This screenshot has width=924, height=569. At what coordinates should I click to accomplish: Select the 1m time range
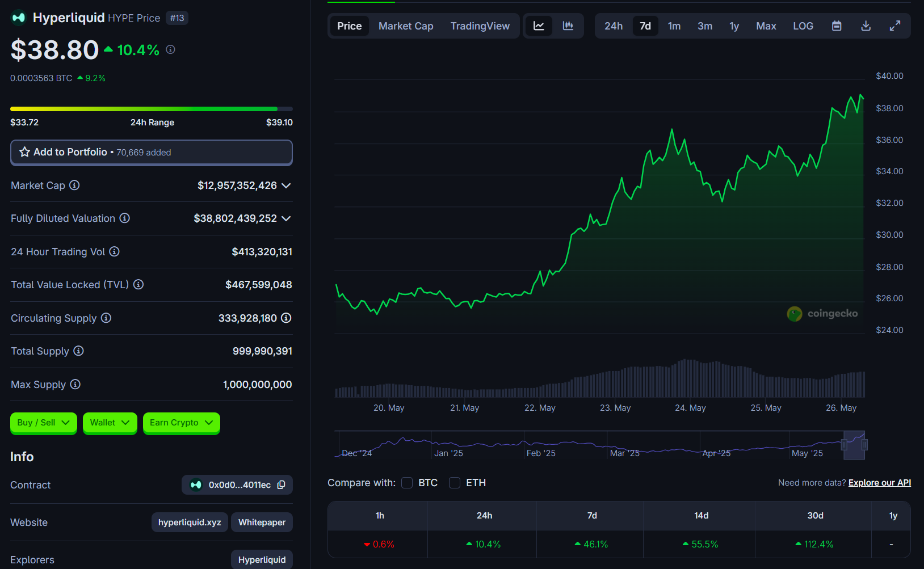coord(674,26)
